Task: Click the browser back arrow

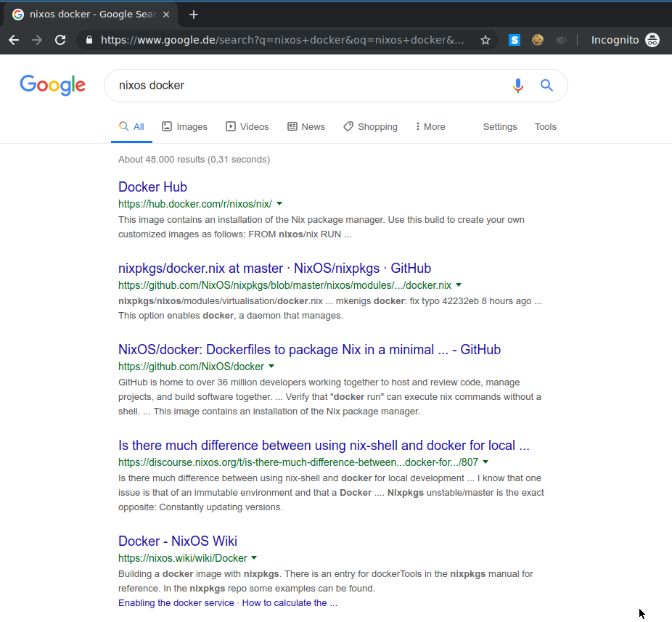Action: (14, 40)
